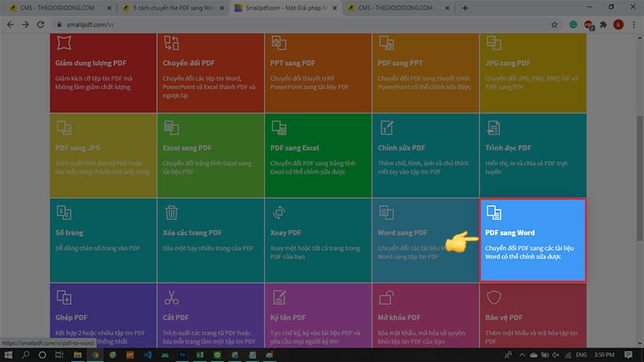644x362 pixels.
Task: Click the 3:50 PM taskbar clock
Action: (605, 355)
